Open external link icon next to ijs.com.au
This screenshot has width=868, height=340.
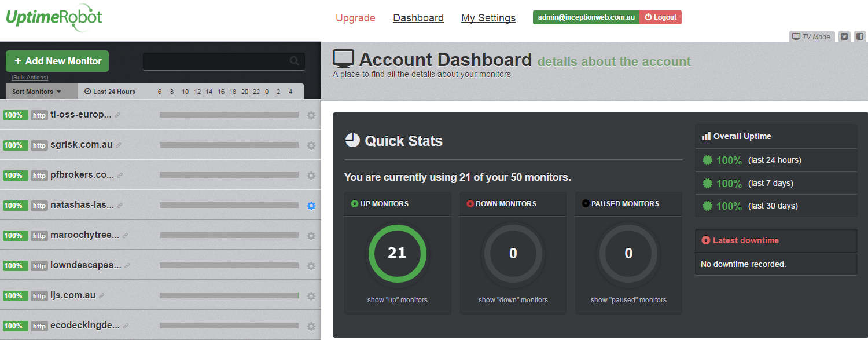[x=101, y=296]
